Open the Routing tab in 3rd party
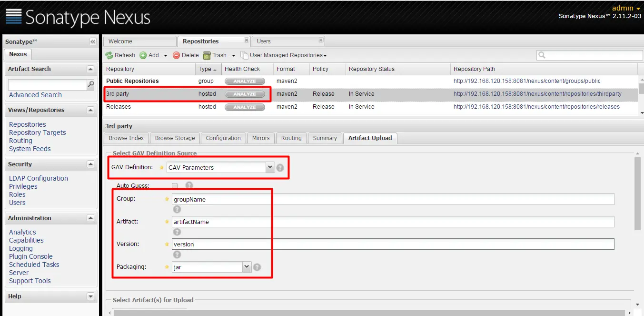644x316 pixels. point(291,138)
